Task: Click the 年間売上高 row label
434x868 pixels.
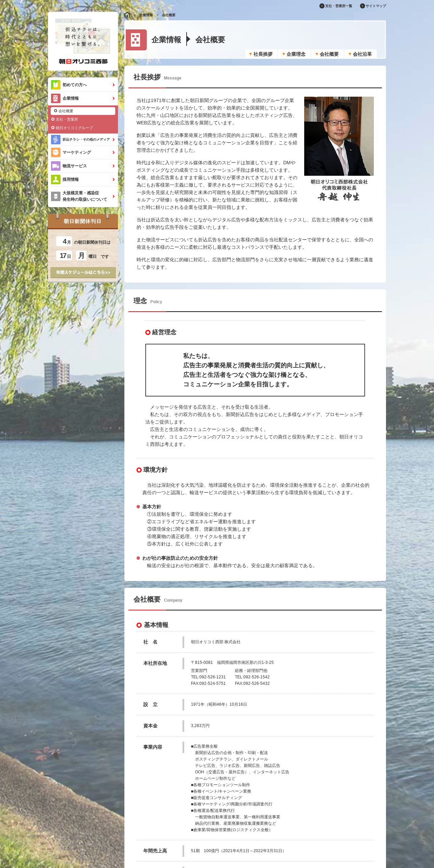Action: point(155,851)
